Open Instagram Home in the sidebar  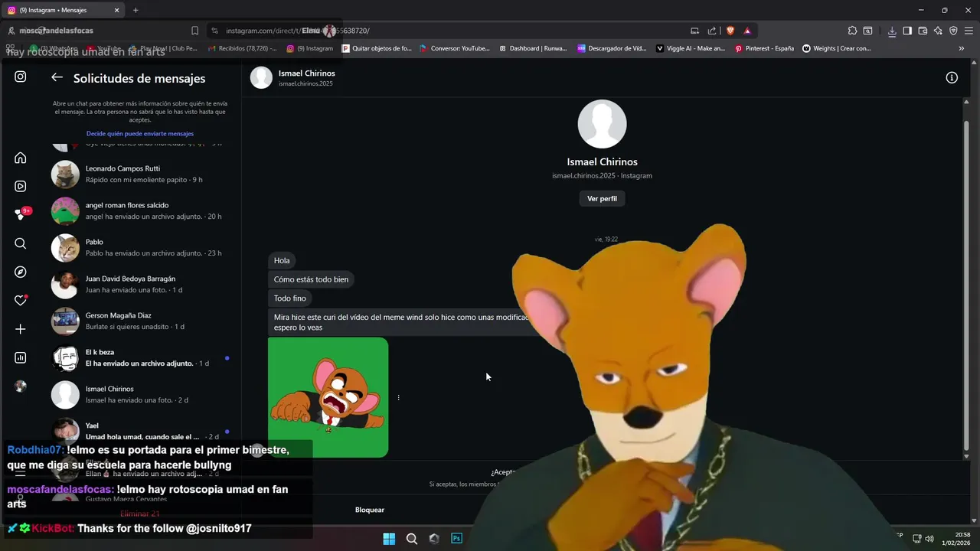(x=21, y=158)
